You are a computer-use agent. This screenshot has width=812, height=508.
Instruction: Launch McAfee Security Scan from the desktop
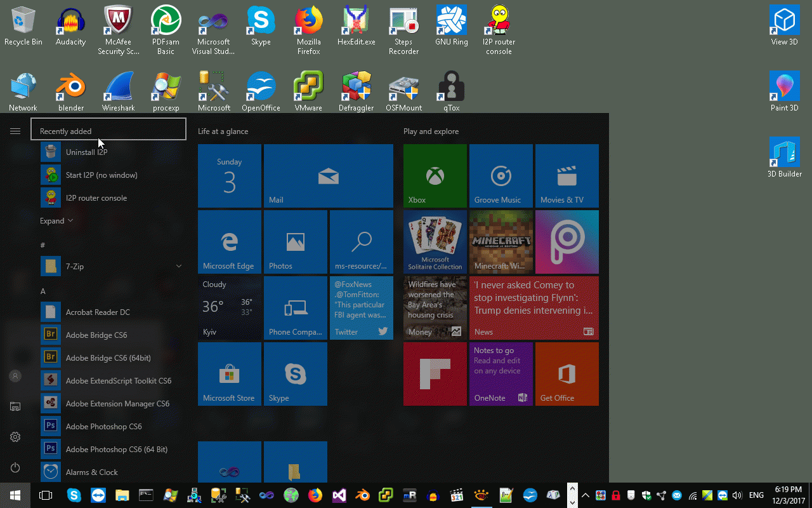point(118,30)
